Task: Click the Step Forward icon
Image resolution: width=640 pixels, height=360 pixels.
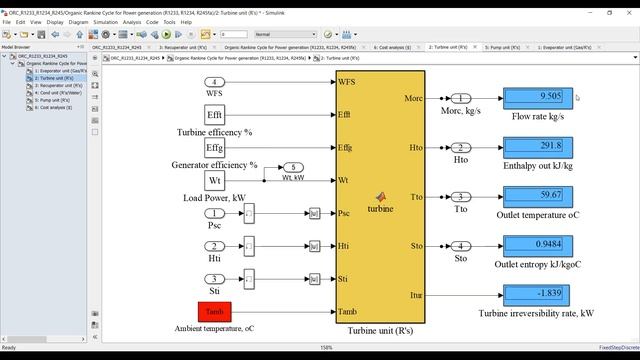Action: [x=178, y=35]
